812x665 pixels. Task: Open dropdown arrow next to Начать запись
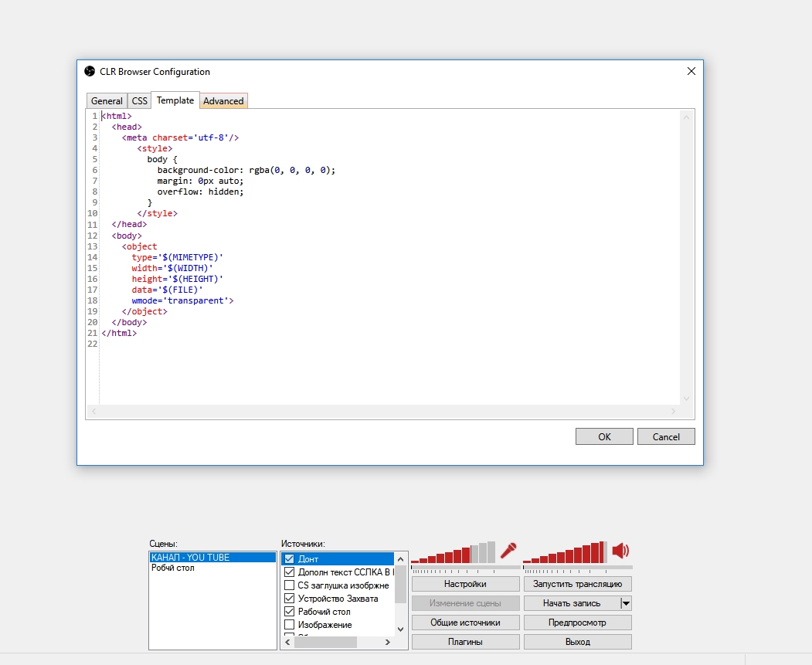pos(626,603)
